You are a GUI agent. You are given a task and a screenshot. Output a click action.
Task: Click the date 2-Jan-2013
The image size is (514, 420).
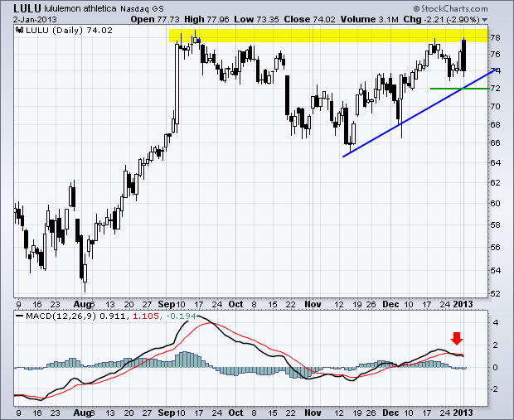click(35, 20)
